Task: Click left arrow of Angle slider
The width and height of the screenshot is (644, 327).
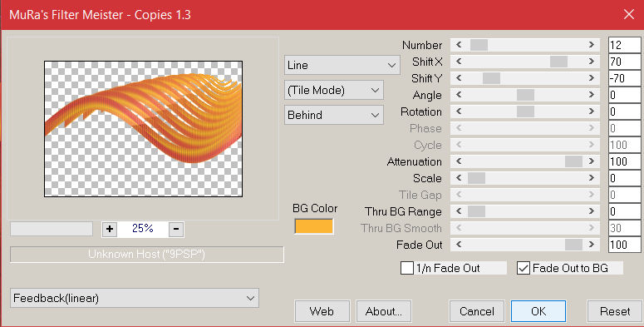Action: tap(459, 95)
